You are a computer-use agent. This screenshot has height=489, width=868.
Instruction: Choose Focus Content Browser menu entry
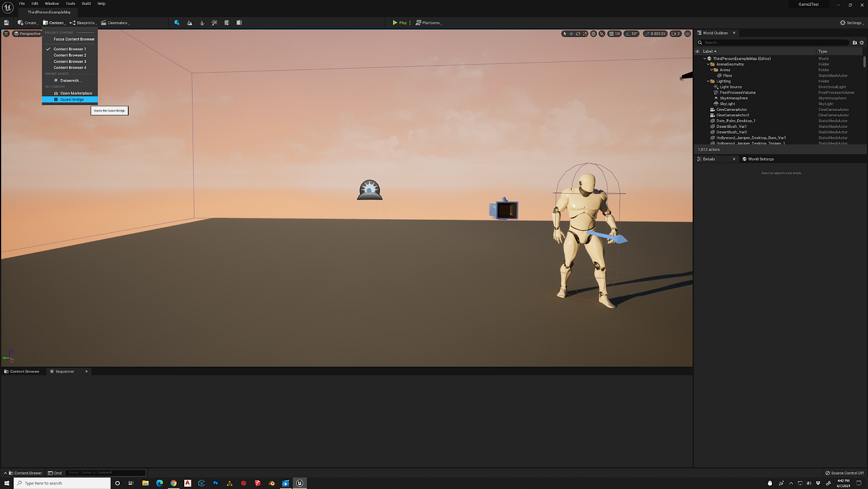pyautogui.click(x=69, y=39)
